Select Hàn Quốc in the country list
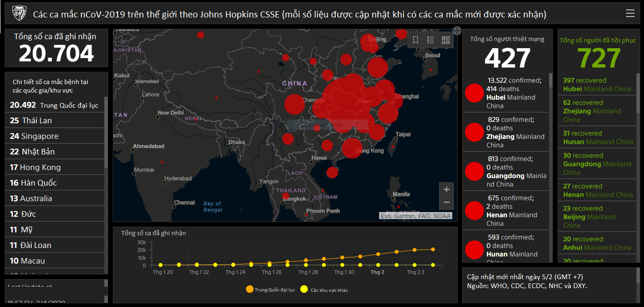The width and height of the screenshot is (644, 307). (x=55, y=183)
